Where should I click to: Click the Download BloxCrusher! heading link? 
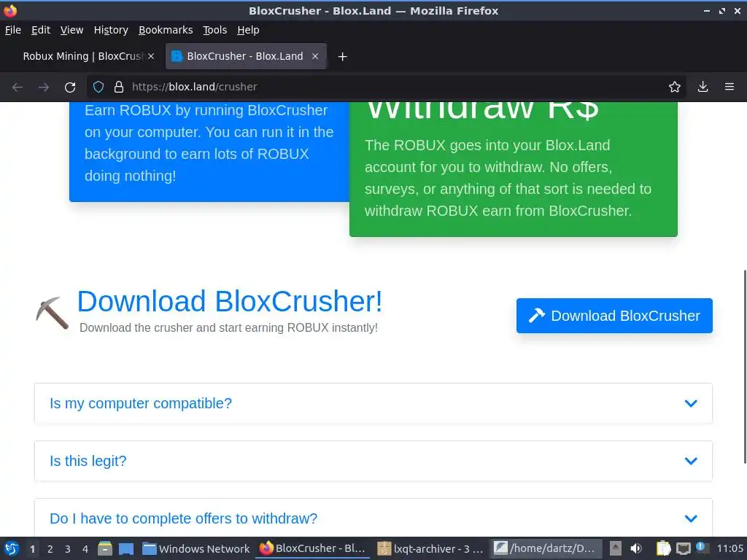tap(229, 301)
